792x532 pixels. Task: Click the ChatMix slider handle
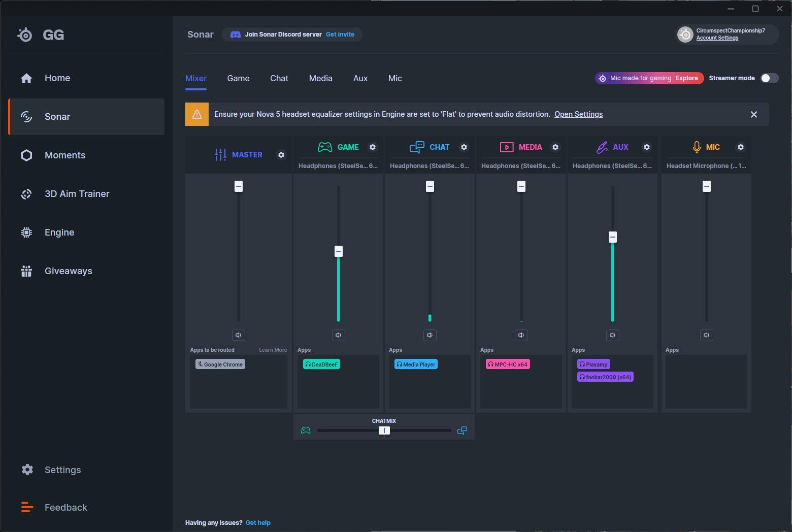(x=384, y=430)
